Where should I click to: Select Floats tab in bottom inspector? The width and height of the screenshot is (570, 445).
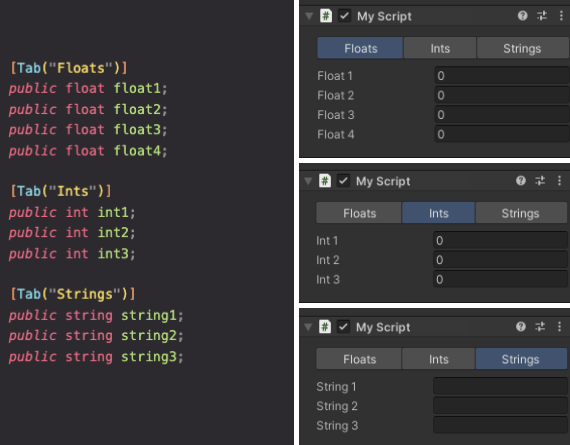[x=359, y=359]
